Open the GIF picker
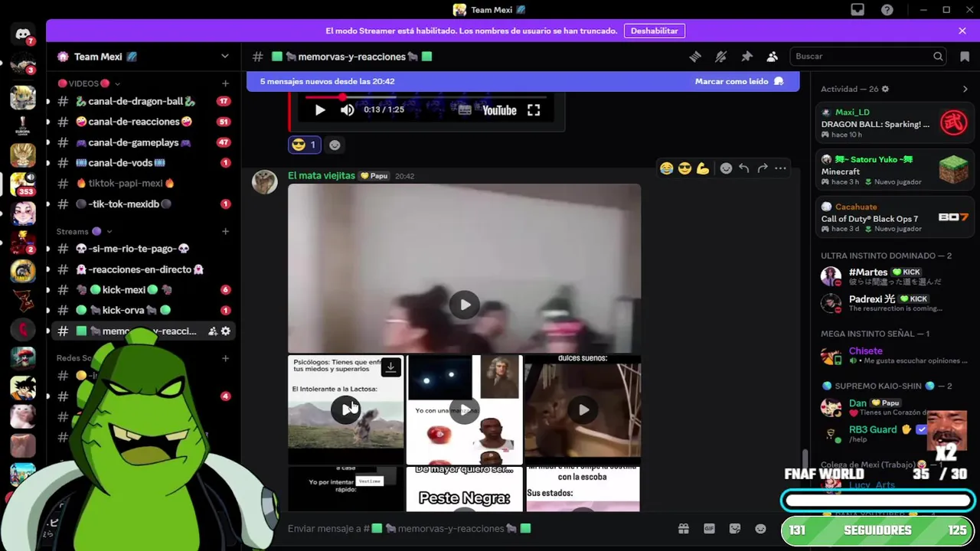Screen dimensions: 980x551 point(709,529)
